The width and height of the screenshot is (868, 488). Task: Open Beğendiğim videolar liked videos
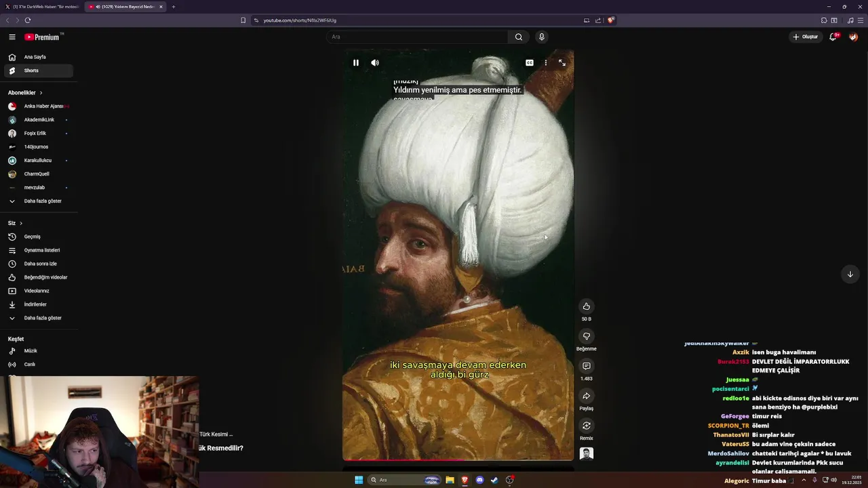(39, 277)
